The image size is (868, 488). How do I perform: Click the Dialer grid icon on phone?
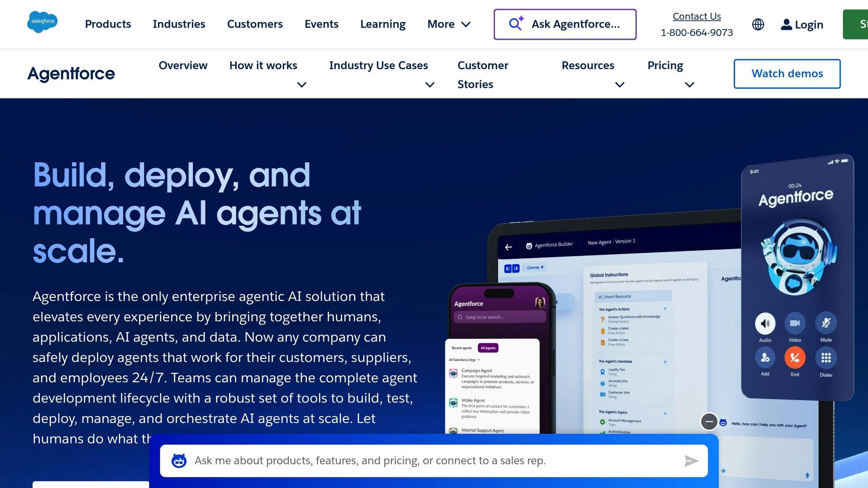pos(826,358)
